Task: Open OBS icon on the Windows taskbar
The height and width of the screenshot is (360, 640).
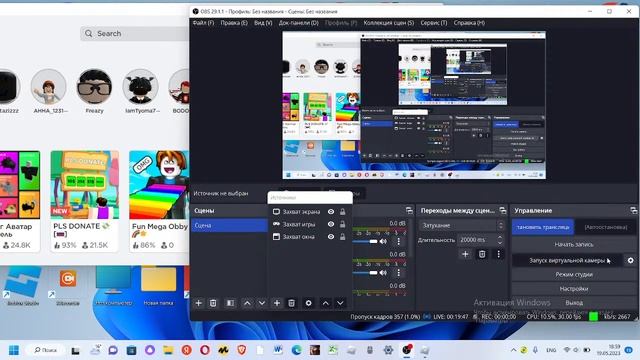Action: click(407, 350)
